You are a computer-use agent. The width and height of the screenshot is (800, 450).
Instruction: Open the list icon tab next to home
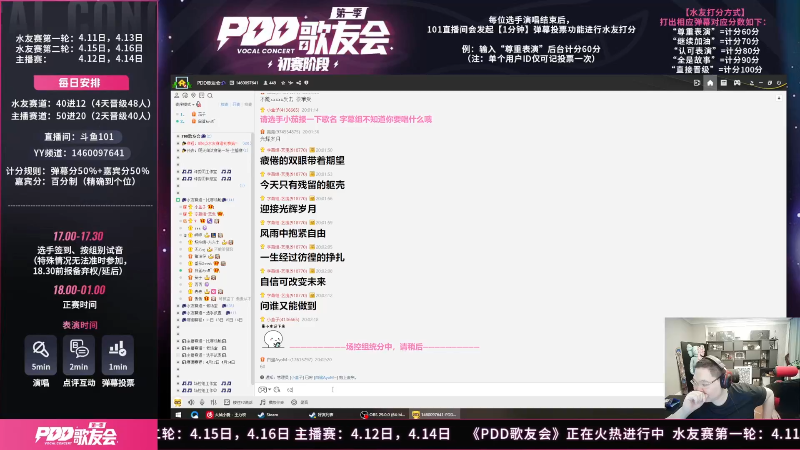tap(723, 83)
